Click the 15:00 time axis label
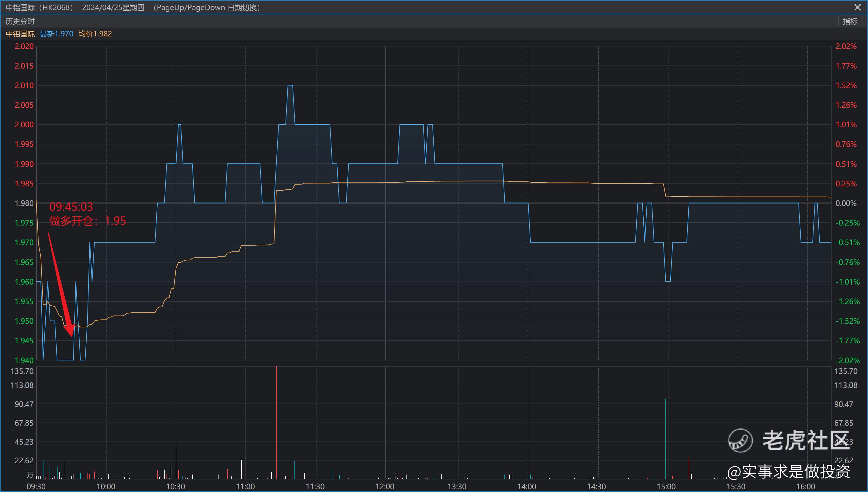This screenshot has width=868, height=492. [x=666, y=486]
